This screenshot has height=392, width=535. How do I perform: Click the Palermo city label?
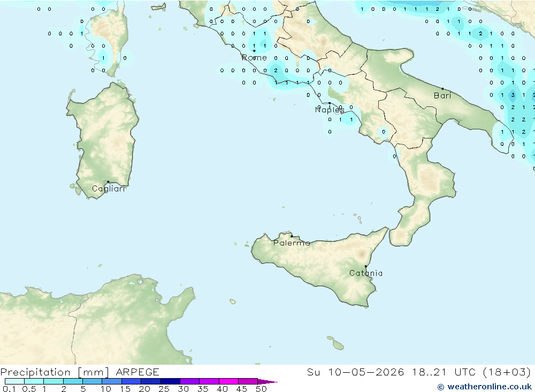292,243
